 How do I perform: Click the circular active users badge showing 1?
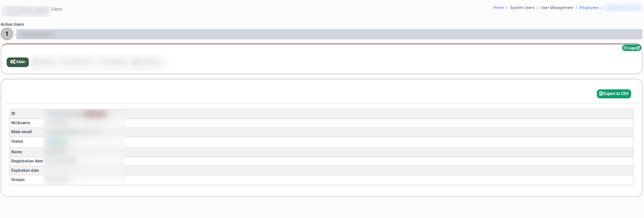point(7,34)
